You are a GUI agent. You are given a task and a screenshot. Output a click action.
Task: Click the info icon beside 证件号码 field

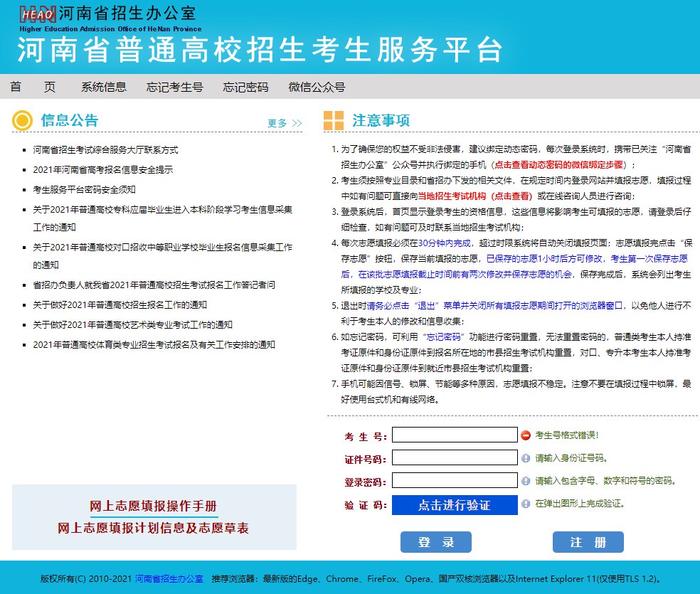pos(526,458)
